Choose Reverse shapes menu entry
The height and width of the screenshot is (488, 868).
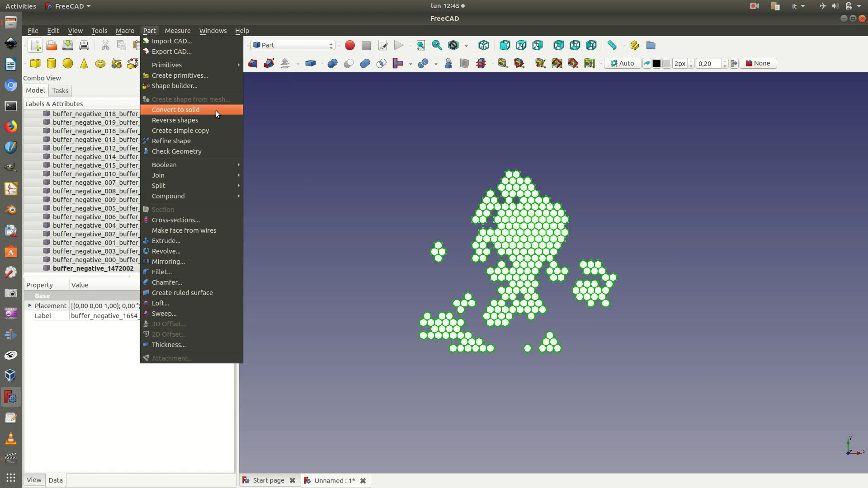pos(192,120)
